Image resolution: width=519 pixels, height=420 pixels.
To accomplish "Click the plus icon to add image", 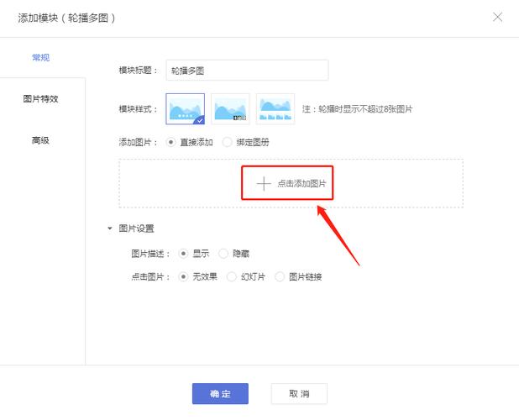I will (x=263, y=183).
